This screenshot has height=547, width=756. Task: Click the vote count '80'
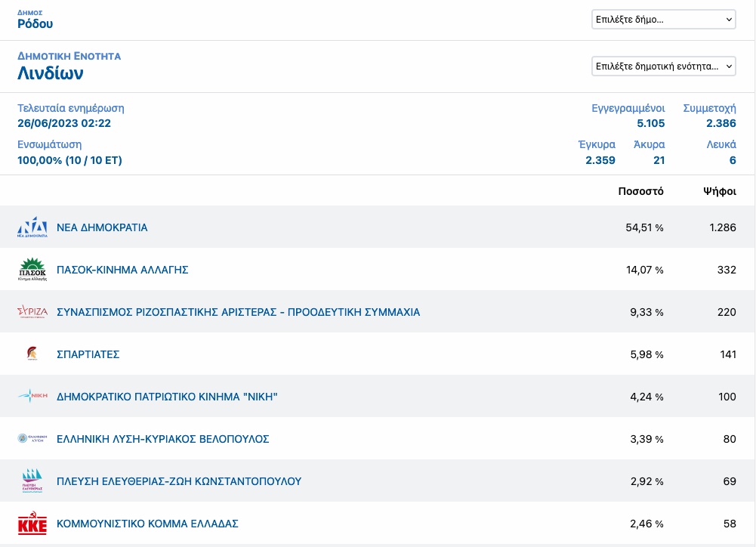click(x=730, y=439)
